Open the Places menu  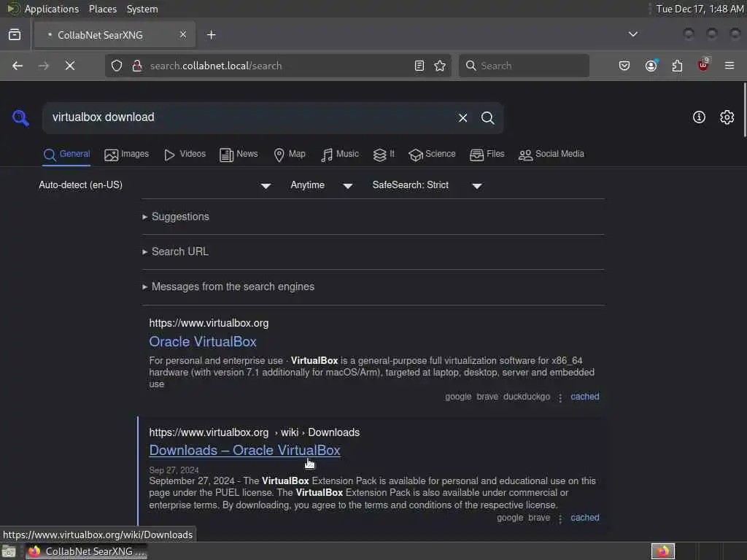coord(103,9)
